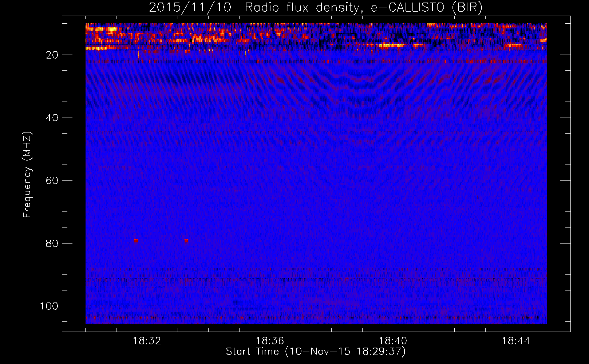Click the second red spot near 80 MHz

(186, 241)
